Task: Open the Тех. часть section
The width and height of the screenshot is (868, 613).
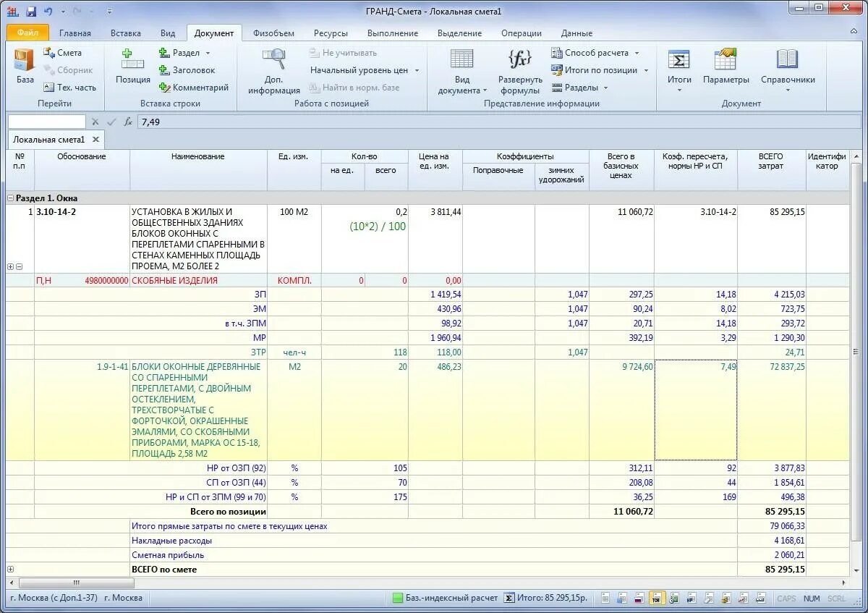Action: 69,88
